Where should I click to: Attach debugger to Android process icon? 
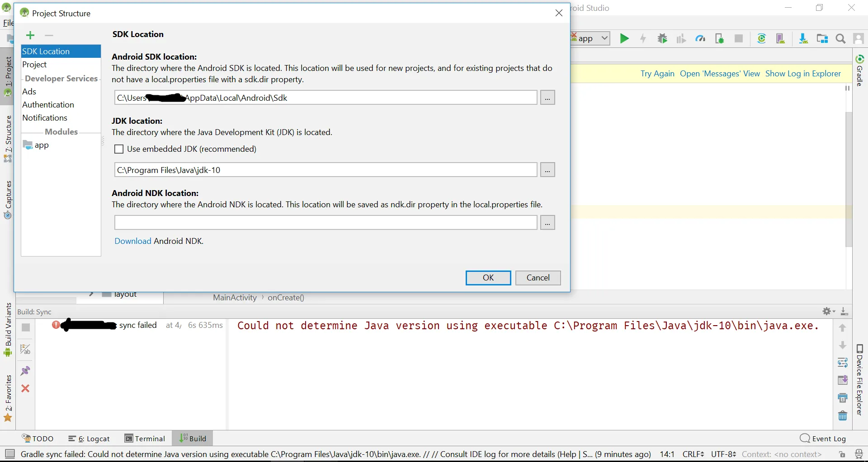click(x=719, y=38)
